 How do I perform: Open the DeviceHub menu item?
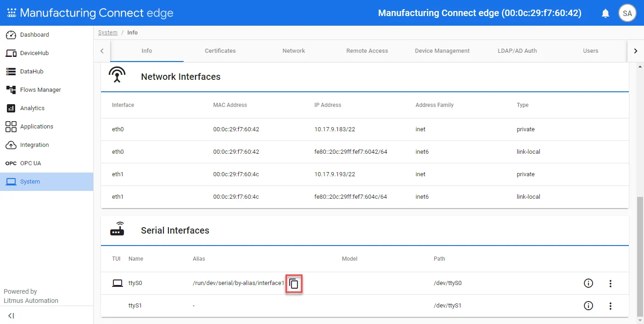(46, 53)
